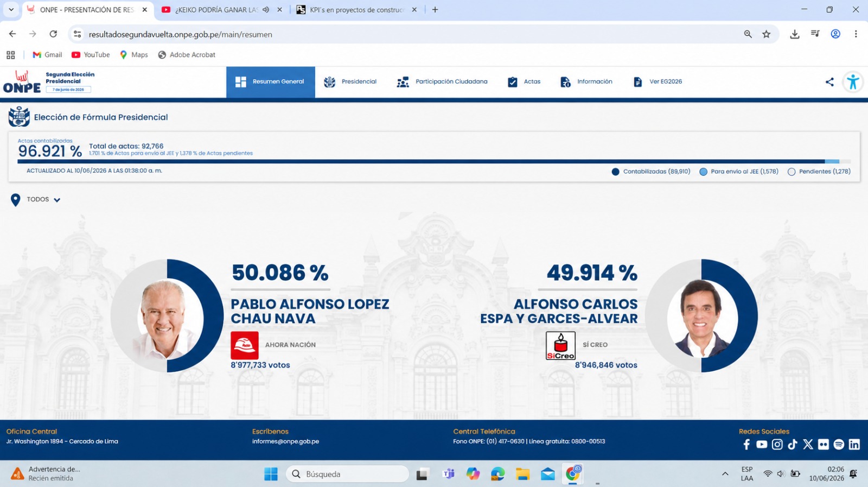Open the Resumen General tab
868x487 pixels.
tap(270, 82)
